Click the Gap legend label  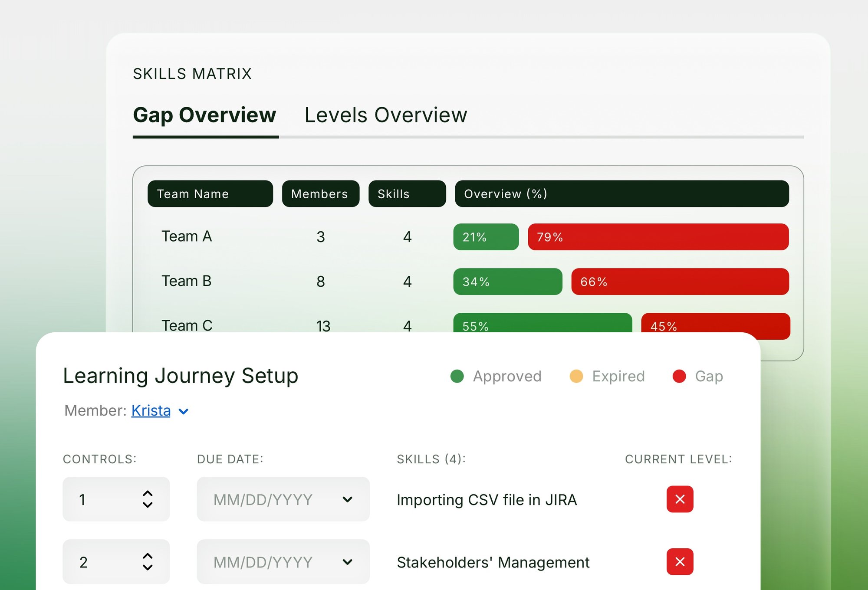pos(709,376)
